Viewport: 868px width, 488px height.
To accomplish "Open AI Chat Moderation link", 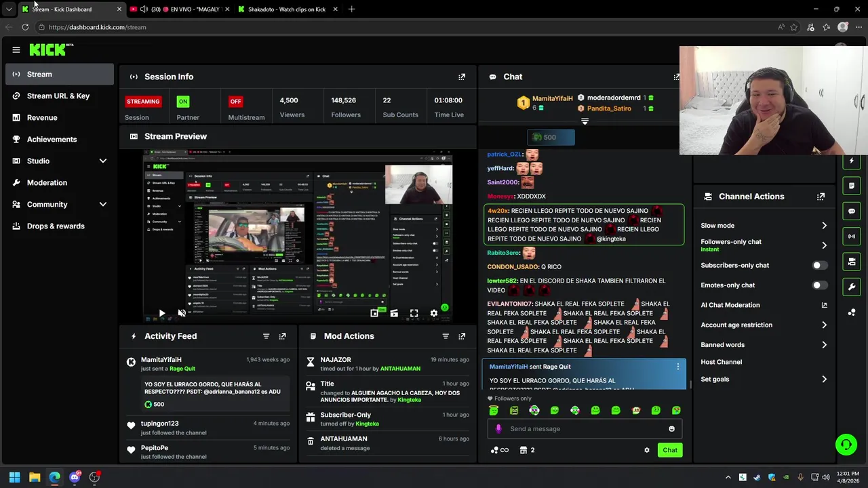I will tap(764, 305).
